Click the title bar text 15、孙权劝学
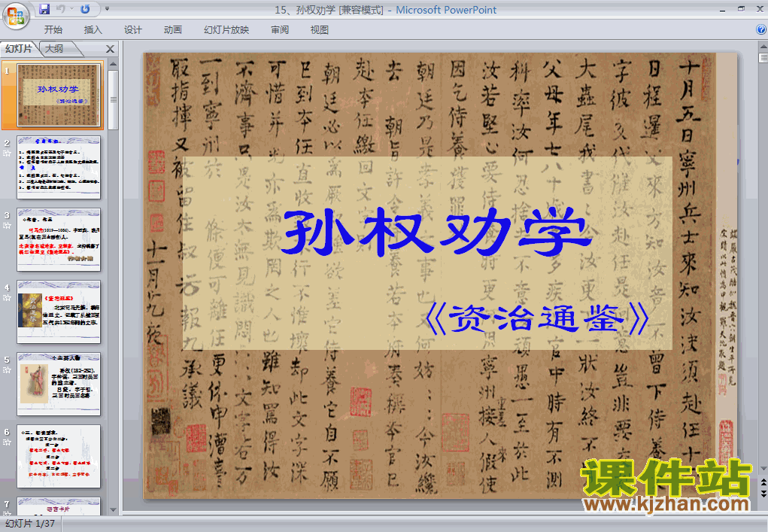This screenshot has height=532, width=768. (305, 10)
